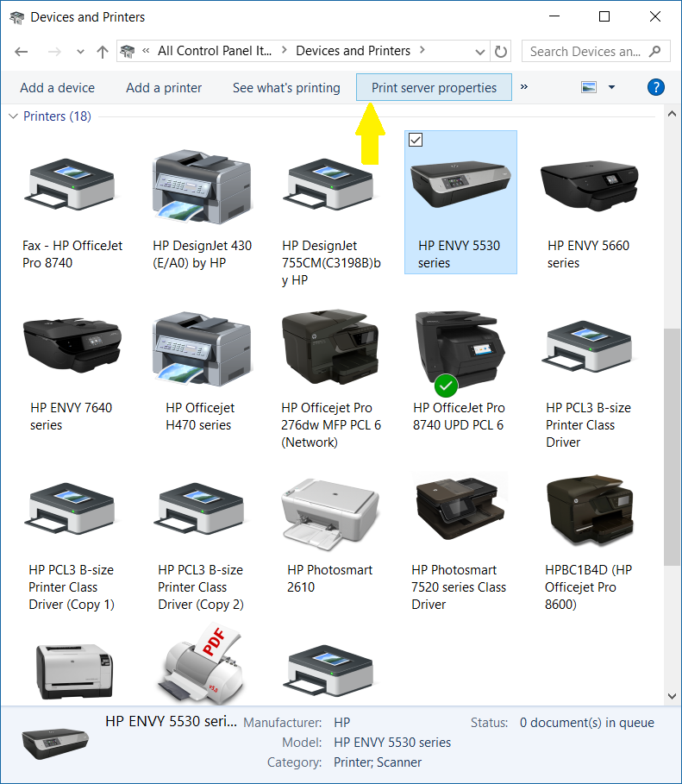Viewport: 682px width, 784px height.
Task: Open the address bar history dropdown
Action: pos(480,52)
